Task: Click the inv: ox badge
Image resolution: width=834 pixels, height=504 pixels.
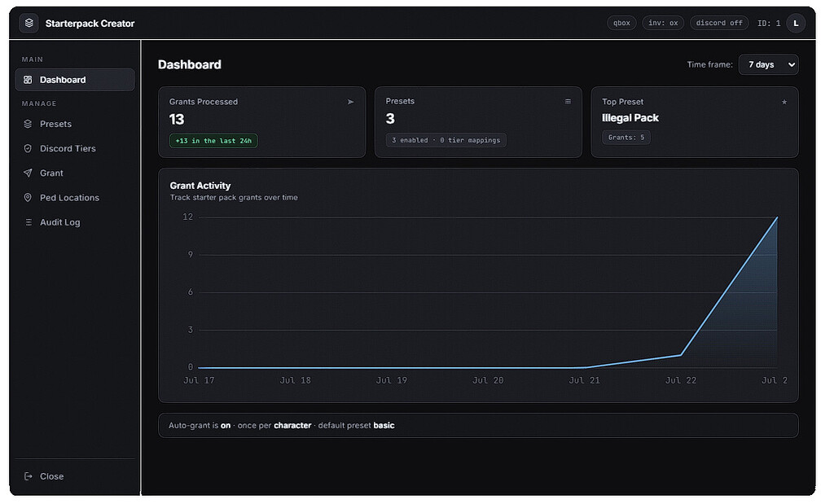Action: [663, 23]
